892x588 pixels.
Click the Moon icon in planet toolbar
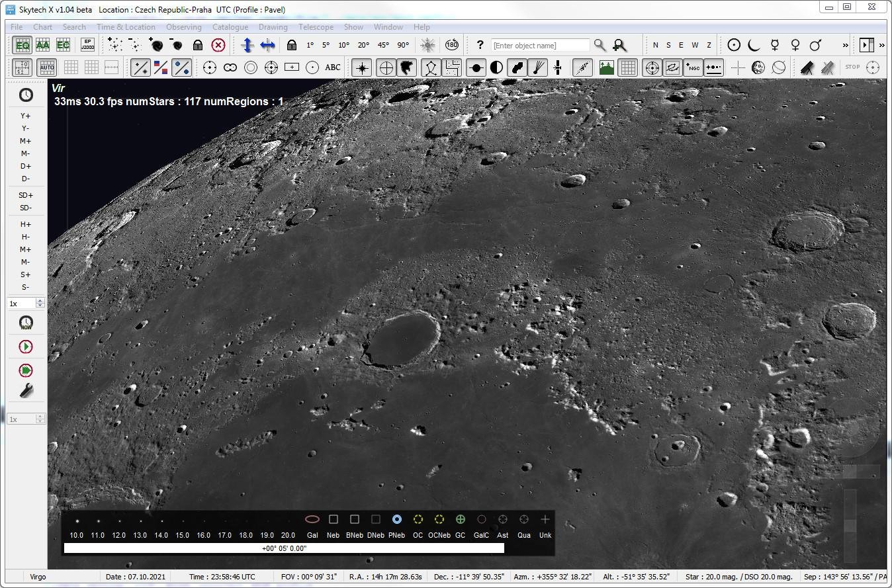click(754, 45)
